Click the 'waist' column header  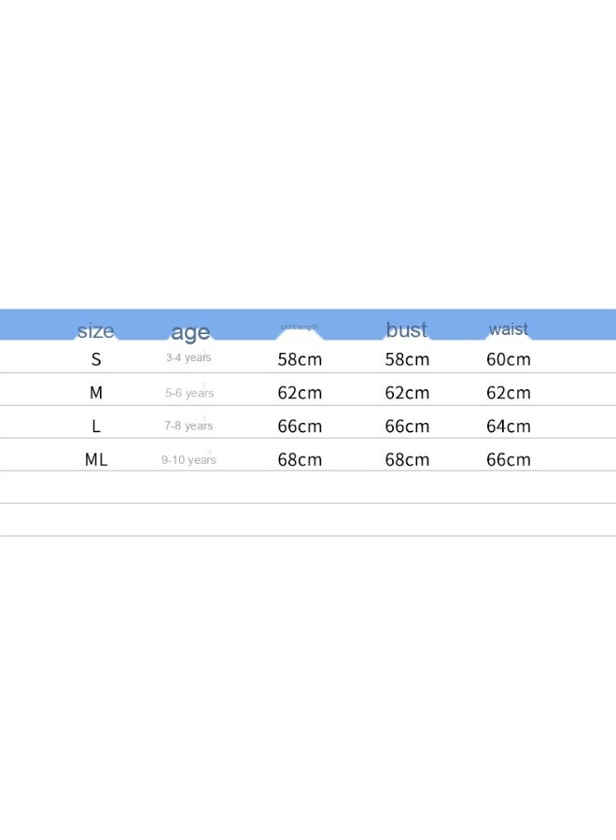(x=508, y=329)
